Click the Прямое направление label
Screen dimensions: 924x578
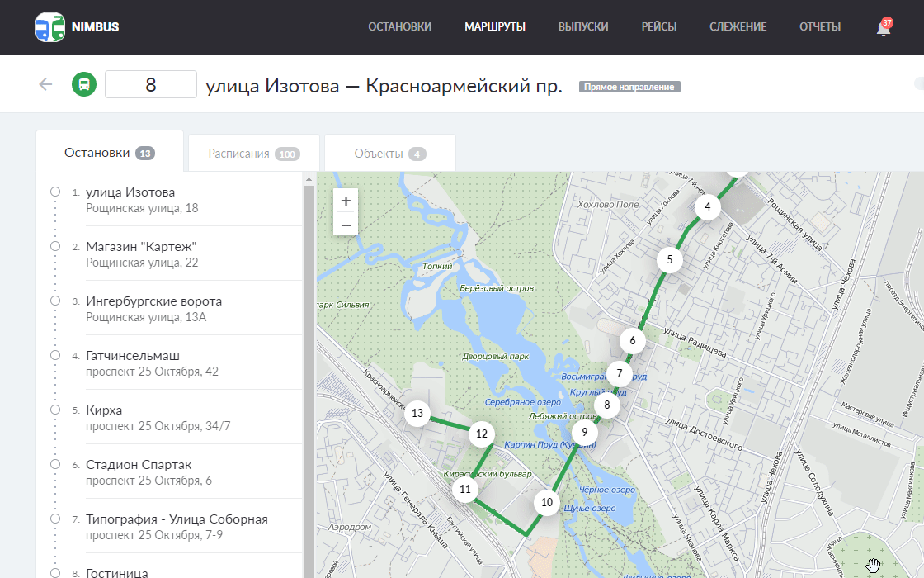[629, 87]
